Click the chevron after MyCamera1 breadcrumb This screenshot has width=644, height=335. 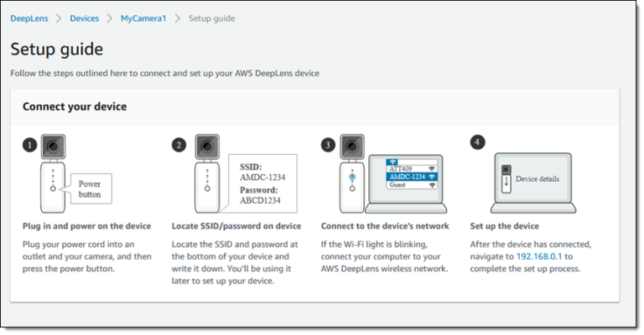178,18
